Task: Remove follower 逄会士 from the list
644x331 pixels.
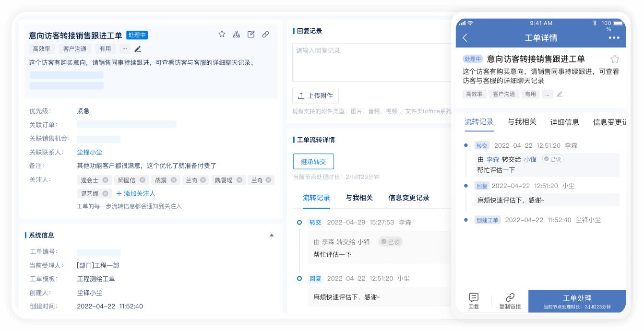Action: click(x=105, y=180)
